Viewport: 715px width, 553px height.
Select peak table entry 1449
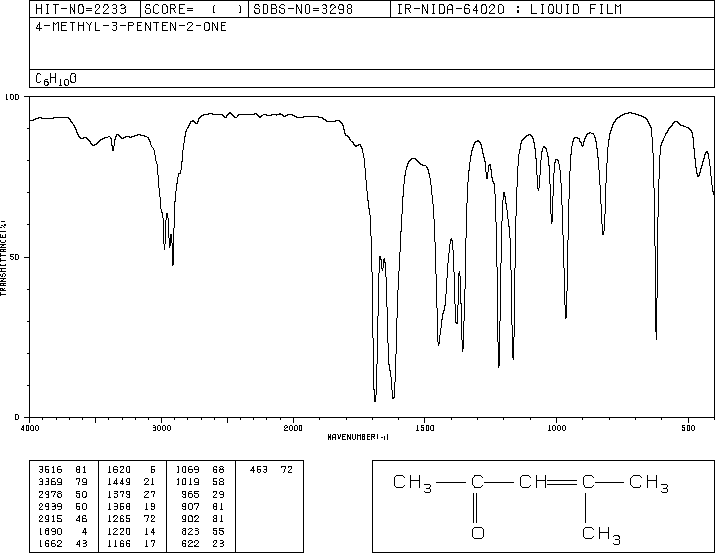(132, 482)
